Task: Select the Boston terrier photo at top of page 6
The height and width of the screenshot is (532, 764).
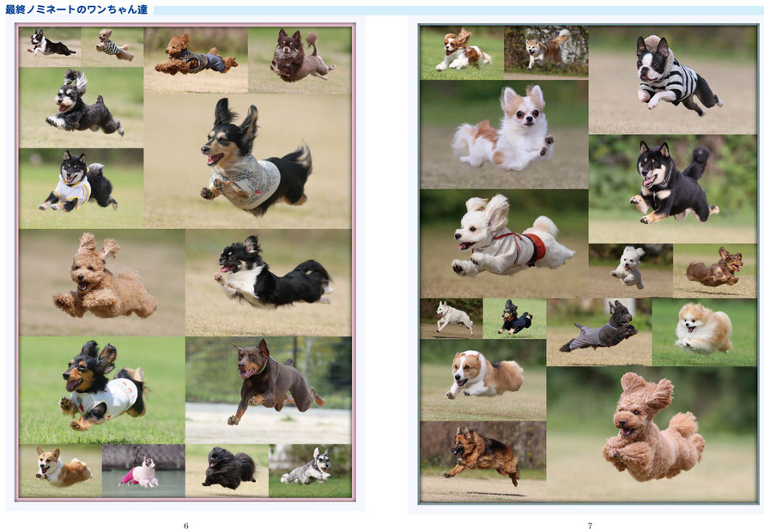Action: click(x=50, y=47)
